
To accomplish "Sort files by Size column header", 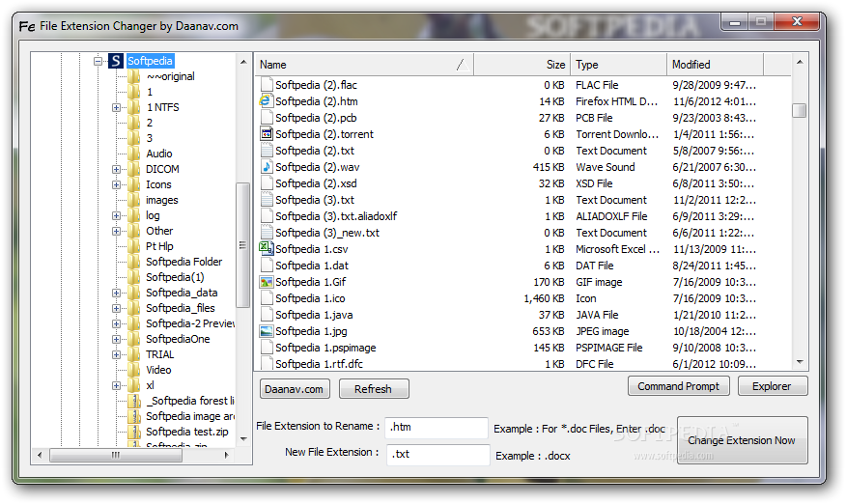I will point(522,65).
